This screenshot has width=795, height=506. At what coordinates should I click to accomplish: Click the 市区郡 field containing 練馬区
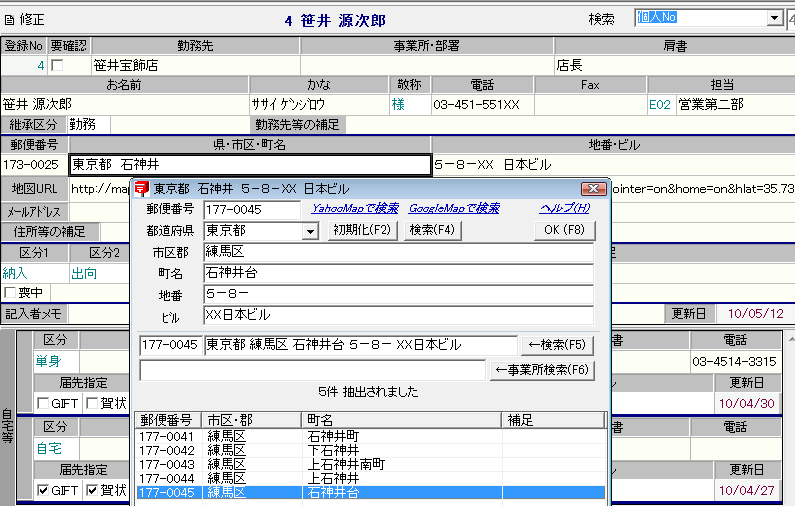399,252
